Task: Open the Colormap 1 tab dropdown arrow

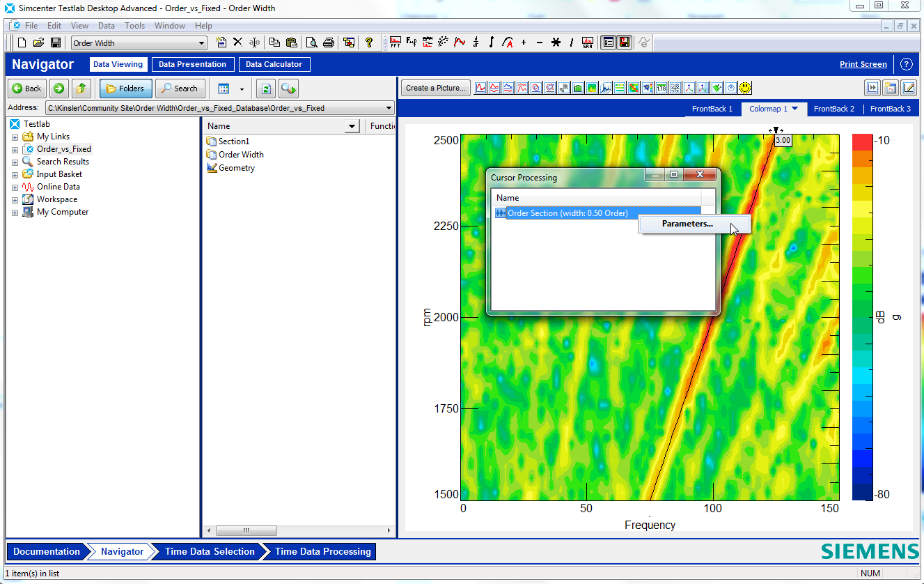Action: click(795, 109)
